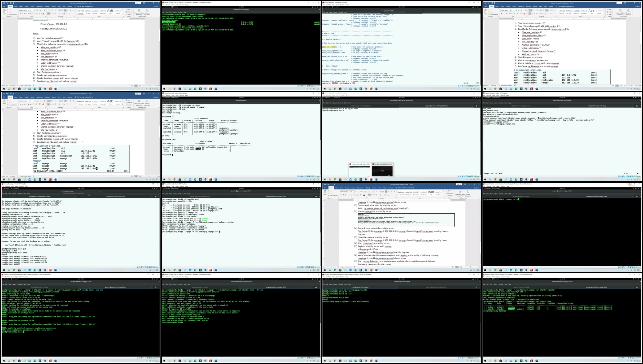Click Save icon in Primary Server Word frame

click(x=4, y=3)
